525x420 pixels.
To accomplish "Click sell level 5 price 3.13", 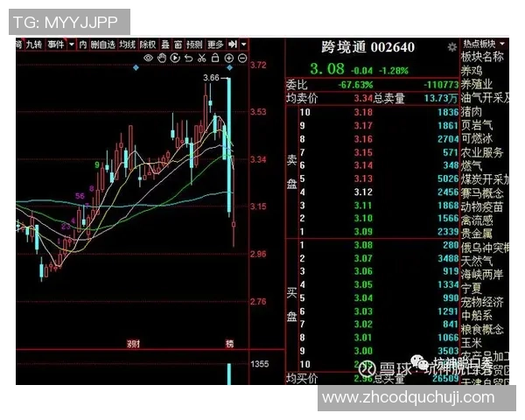I will point(363,178).
